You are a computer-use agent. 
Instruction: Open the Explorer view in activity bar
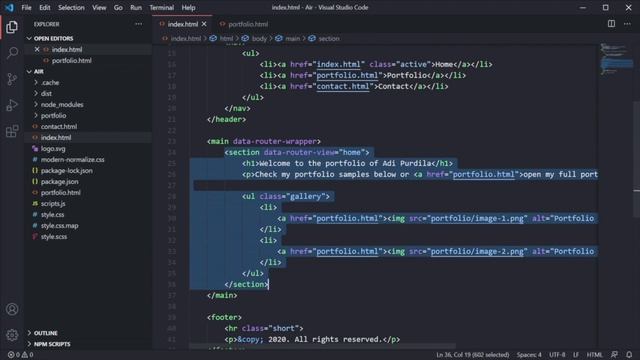tap(12, 27)
